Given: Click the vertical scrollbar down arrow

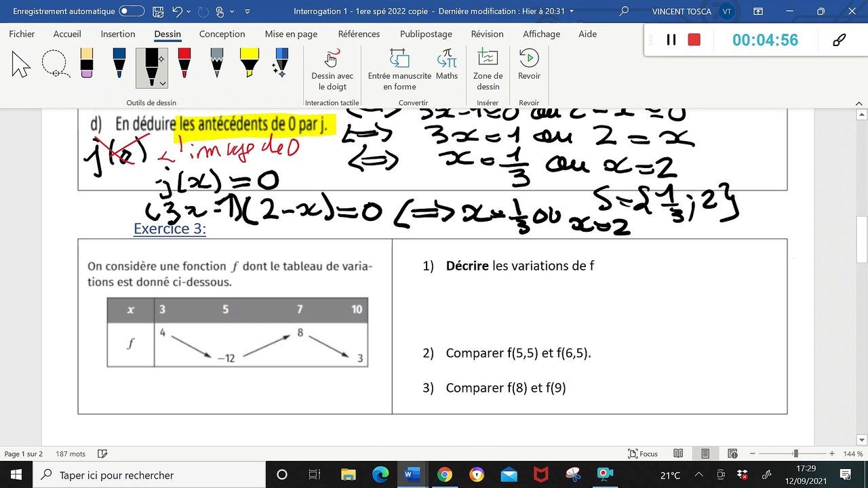Looking at the screenshot, I should point(862,440).
